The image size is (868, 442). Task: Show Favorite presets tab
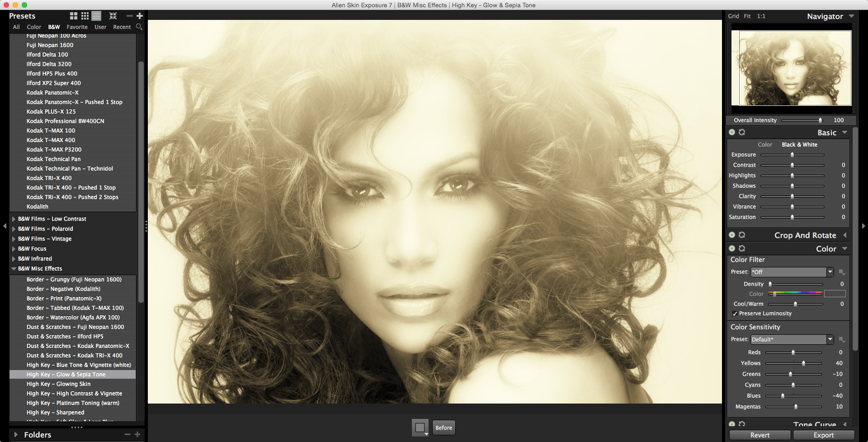(77, 27)
